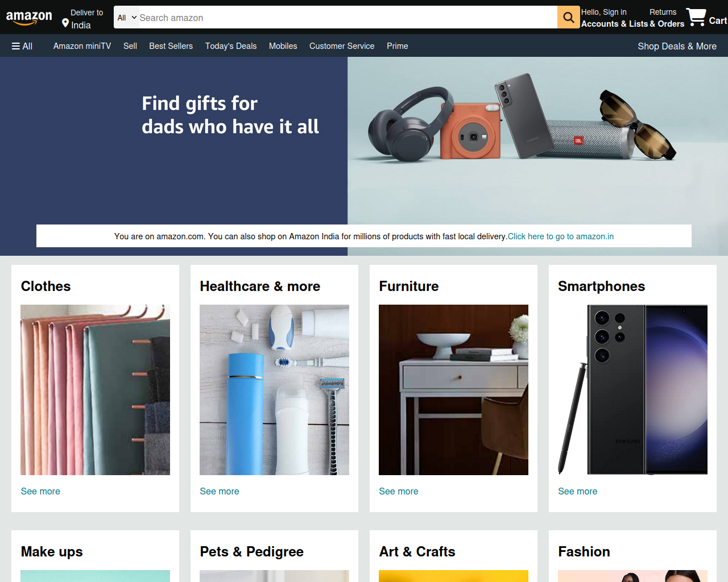Click the Deliver to India location pin
Screen dimensions: 728x582
tap(65, 23)
